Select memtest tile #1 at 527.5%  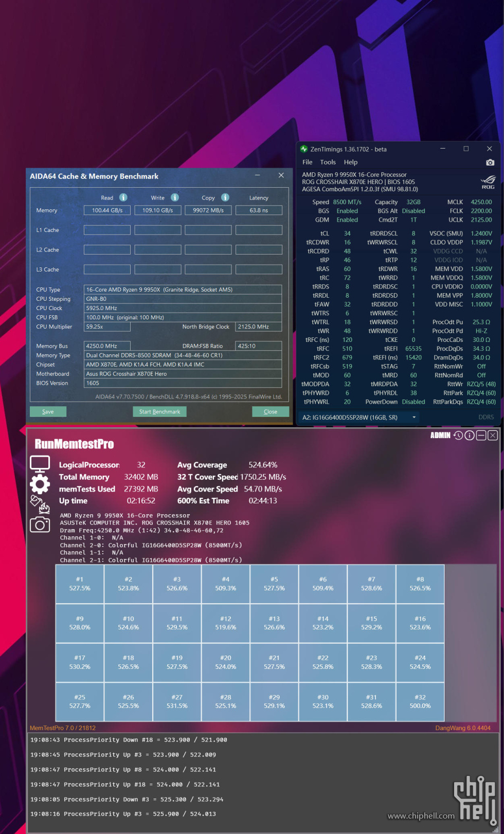(x=80, y=584)
